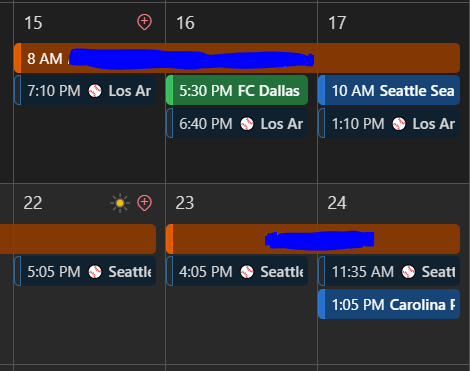This screenshot has height=371, width=470.
Task: Open the 1:05 PM Carolina event
Action: pos(389,304)
